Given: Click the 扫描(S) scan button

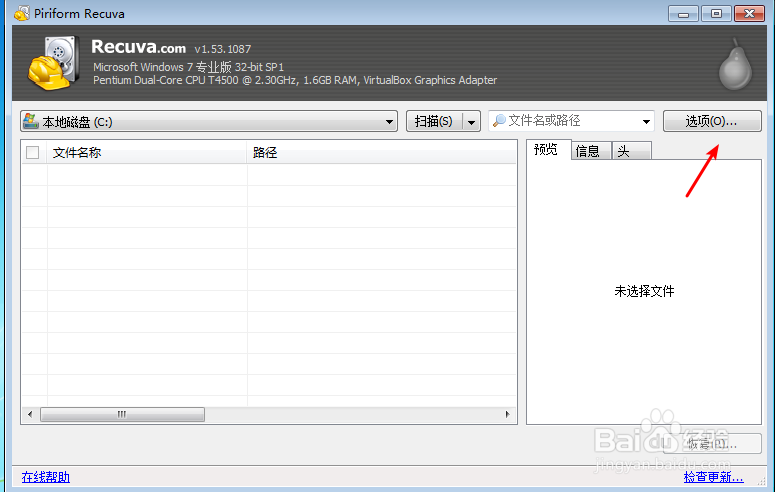Looking at the screenshot, I should (x=434, y=122).
